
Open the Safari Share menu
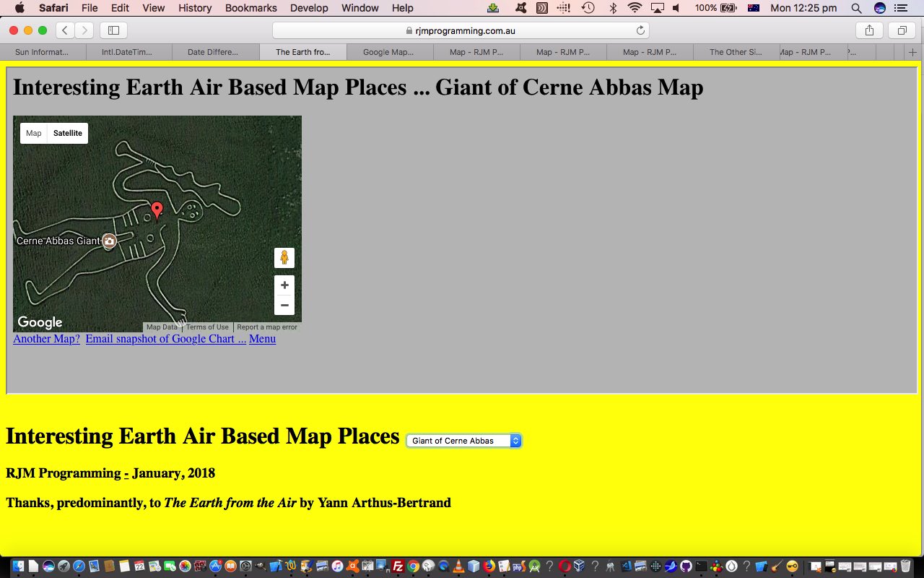pos(869,30)
